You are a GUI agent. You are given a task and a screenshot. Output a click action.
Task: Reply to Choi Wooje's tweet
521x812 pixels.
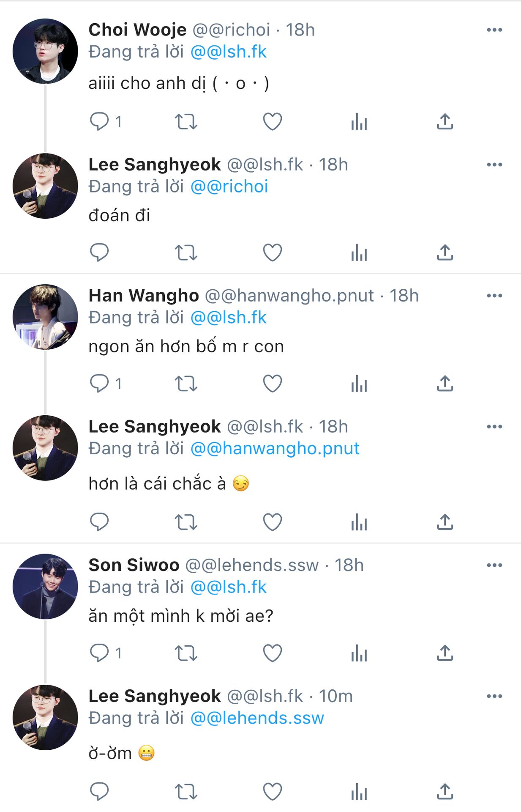[99, 122]
